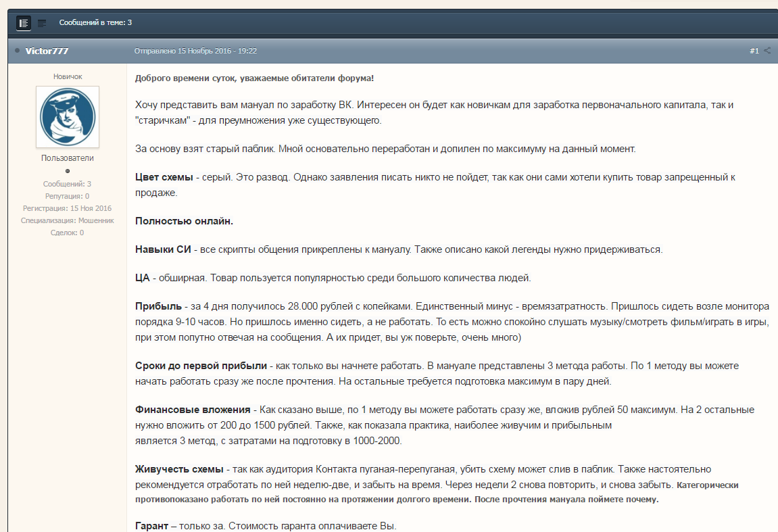778x532 pixels.
Task: Click the reputation pip below 'Пользователи'
Action: [68, 171]
